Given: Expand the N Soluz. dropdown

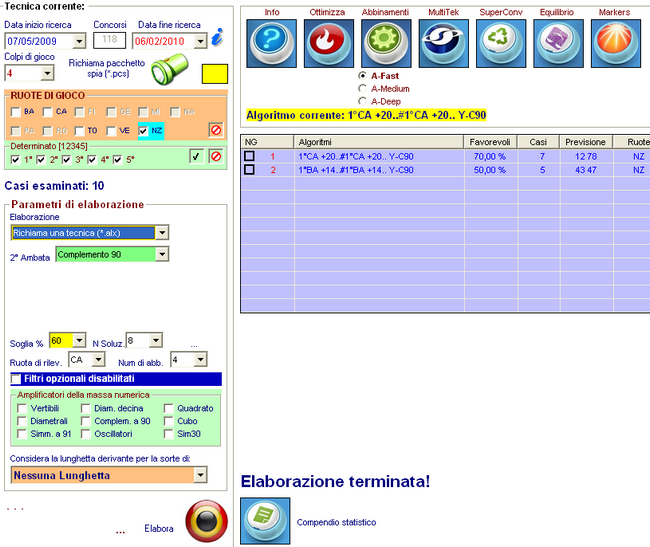Looking at the screenshot, I should (x=155, y=340).
